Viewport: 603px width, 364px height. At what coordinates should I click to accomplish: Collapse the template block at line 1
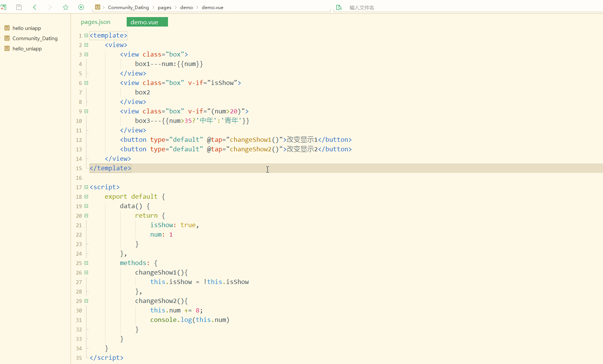(86, 35)
